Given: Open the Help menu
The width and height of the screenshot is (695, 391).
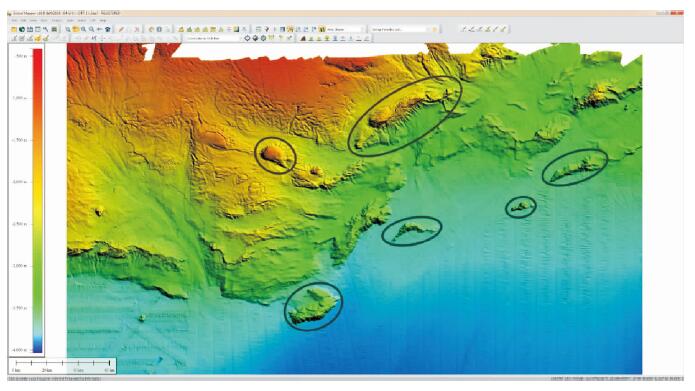Looking at the screenshot, I should 103,20.
